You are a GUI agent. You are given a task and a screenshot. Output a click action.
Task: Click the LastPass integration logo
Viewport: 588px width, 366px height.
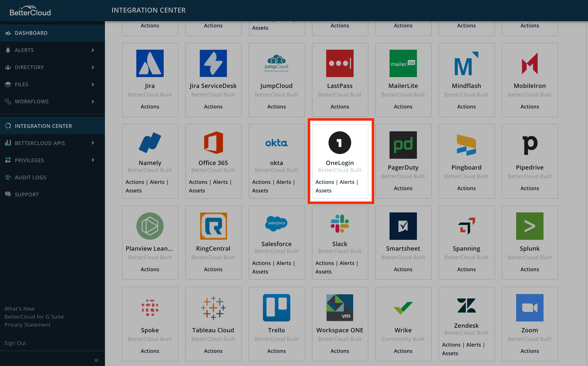[340, 63]
